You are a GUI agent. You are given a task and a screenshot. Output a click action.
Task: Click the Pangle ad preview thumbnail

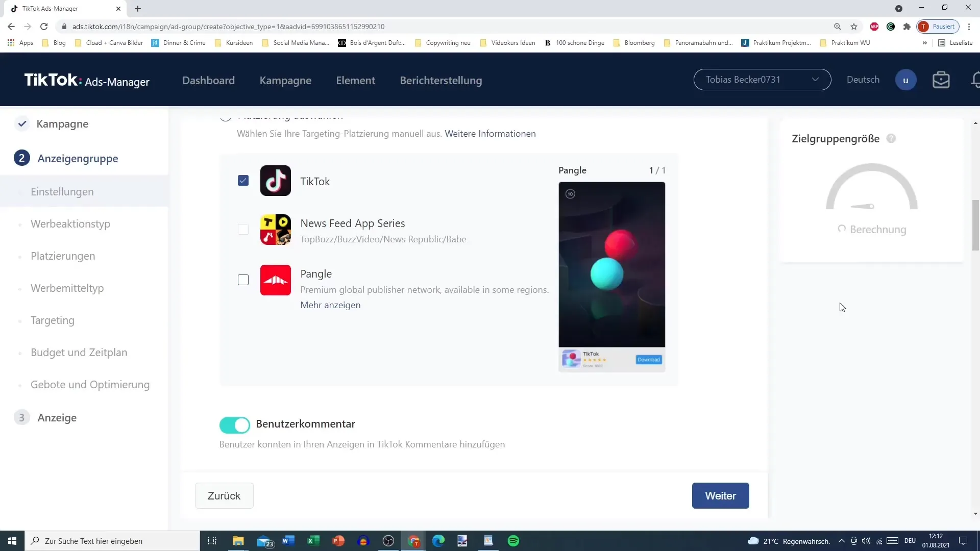(611, 277)
